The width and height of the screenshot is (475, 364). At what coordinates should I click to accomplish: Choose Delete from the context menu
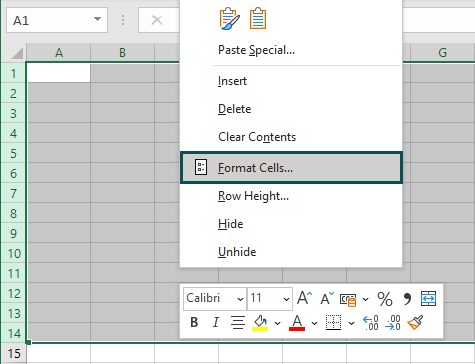(x=234, y=109)
